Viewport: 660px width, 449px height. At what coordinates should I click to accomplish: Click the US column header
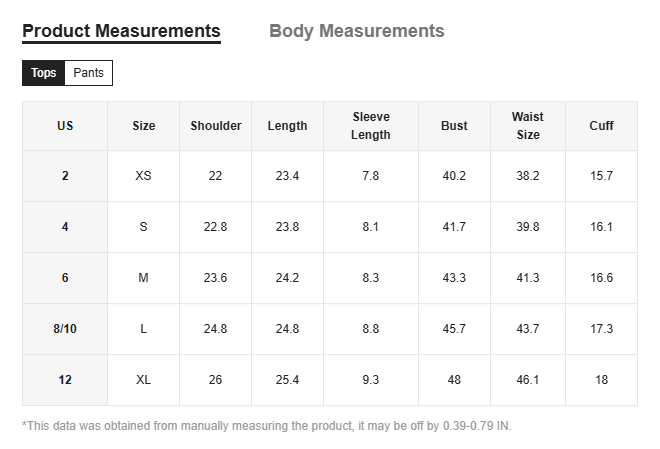point(65,126)
